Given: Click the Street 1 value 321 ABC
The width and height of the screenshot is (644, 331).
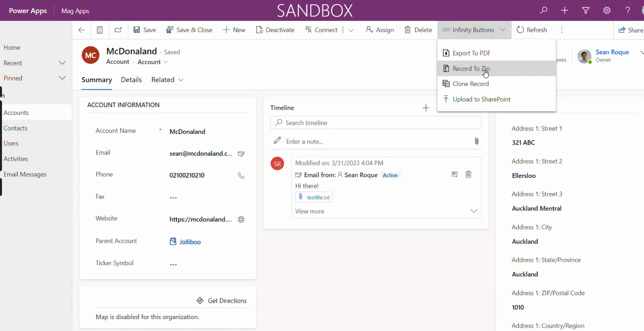Looking at the screenshot, I should click(523, 143).
